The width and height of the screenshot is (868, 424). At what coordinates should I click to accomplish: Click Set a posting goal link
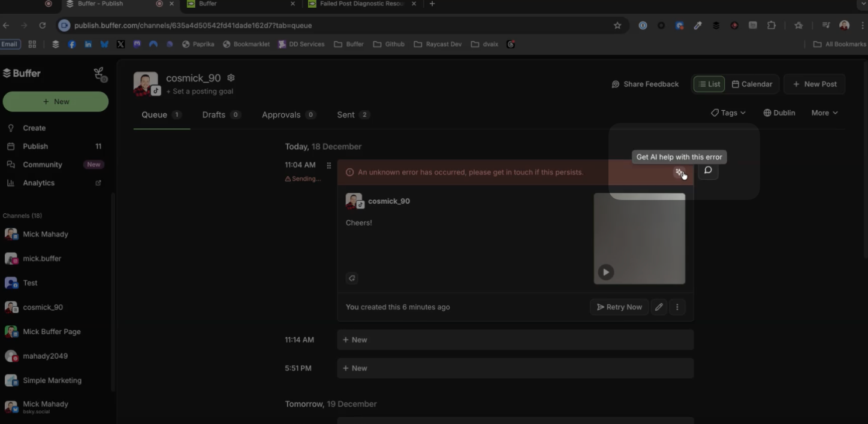click(200, 92)
